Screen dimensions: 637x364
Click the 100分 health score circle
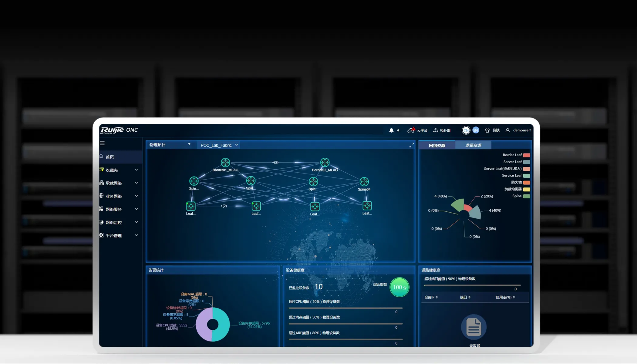pyautogui.click(x=399, y=287)
